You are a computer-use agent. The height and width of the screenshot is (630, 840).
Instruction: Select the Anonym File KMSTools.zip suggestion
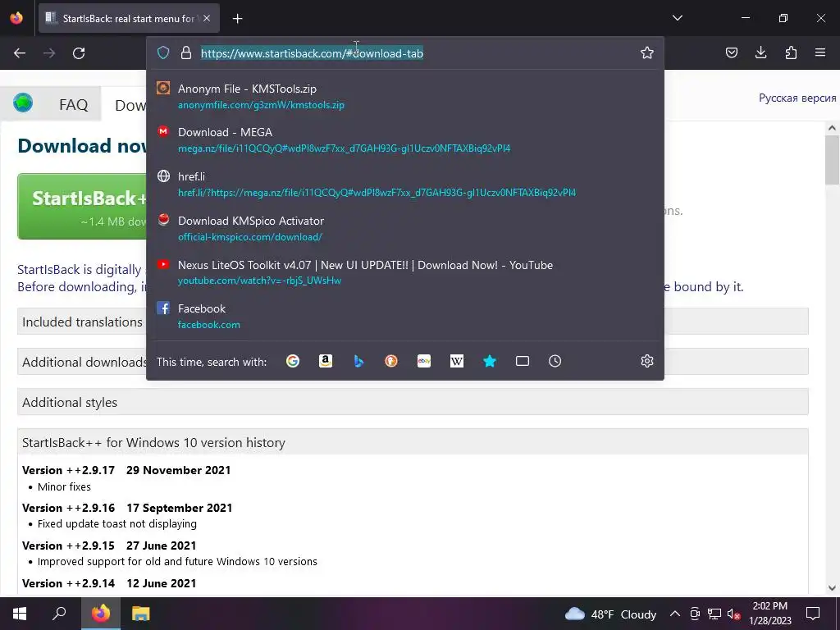405,97
